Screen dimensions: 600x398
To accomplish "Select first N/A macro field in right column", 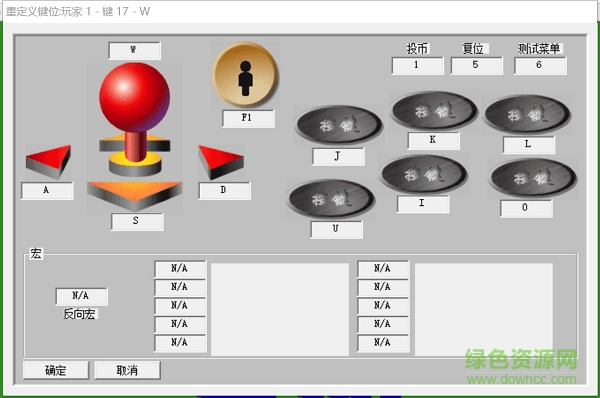I will [383, 269].
